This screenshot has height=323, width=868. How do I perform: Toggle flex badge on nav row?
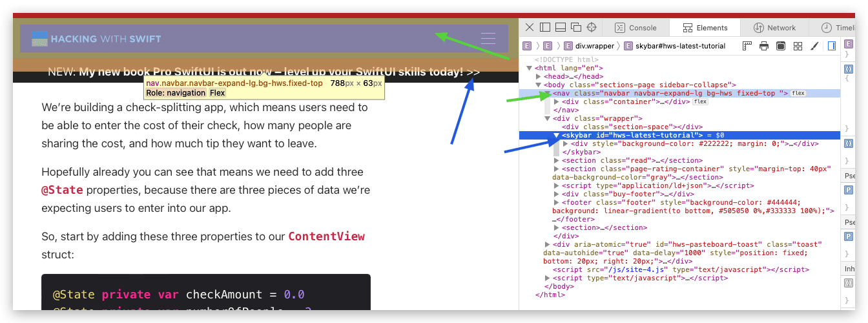pos(798,93)
